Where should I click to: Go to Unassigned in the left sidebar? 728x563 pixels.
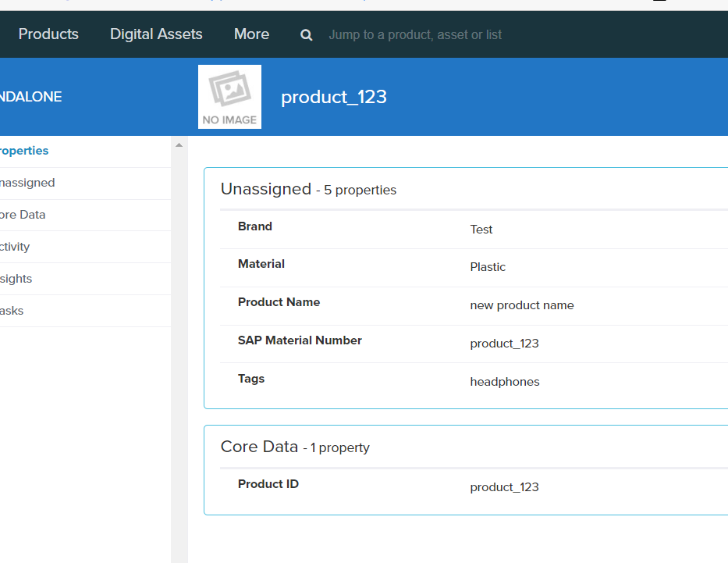click(27, 183)
